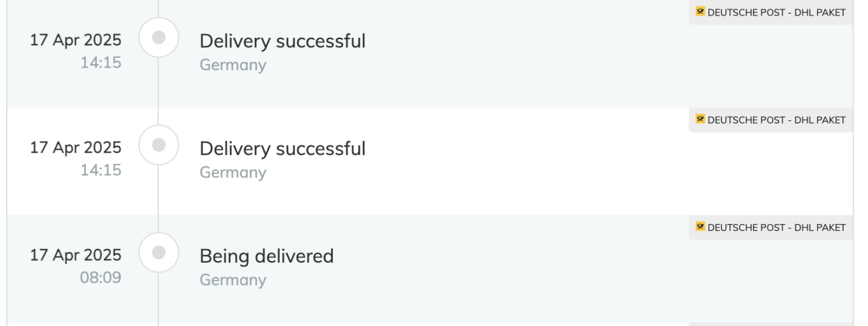
Task: Open the first Delivery successful status entry
Action: point(283,41)
